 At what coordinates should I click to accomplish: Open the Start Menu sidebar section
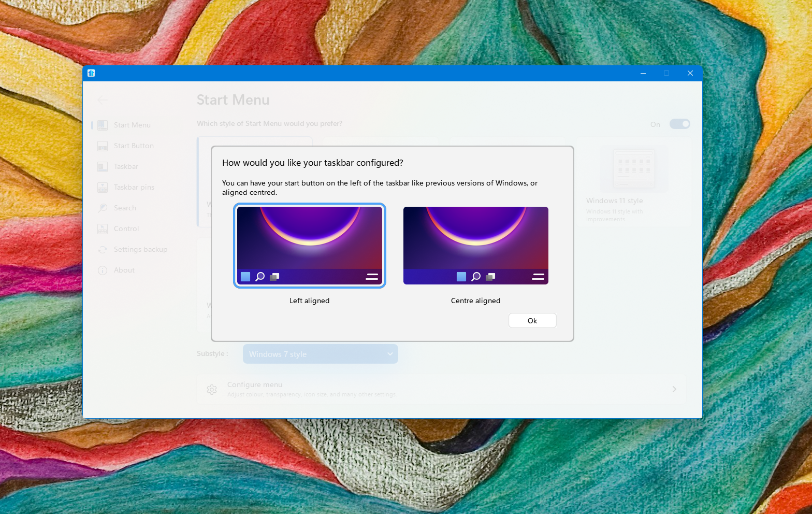click(x=137, y=125)
